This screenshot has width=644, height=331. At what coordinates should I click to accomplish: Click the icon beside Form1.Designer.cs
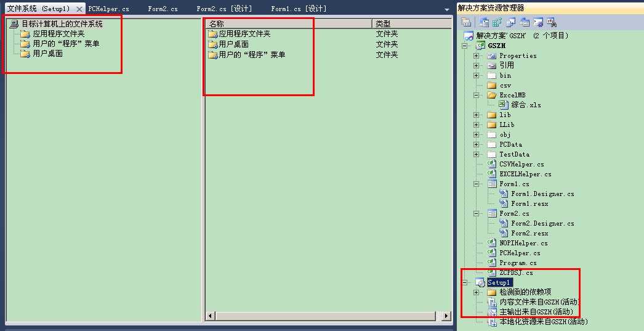[x=504, y=194]
